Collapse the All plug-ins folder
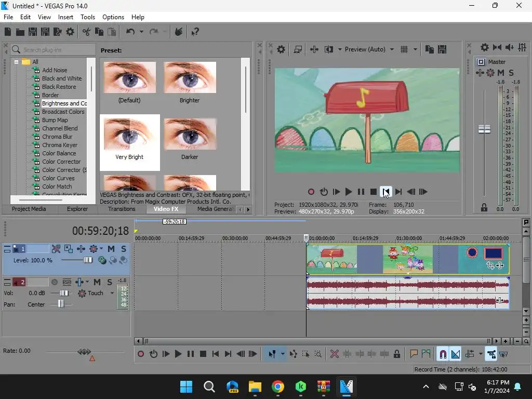532x399 pixels. (16, 62)
